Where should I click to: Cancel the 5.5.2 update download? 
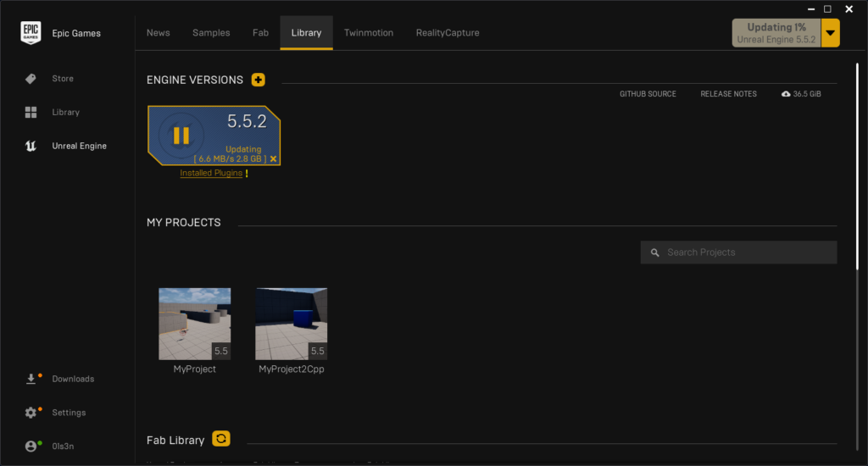[x=273, y=159]
